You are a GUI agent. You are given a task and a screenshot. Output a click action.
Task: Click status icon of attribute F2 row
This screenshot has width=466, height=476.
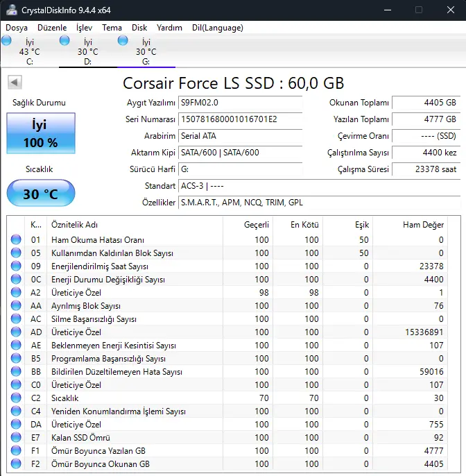pyautogui.click(x=16, y=464)
